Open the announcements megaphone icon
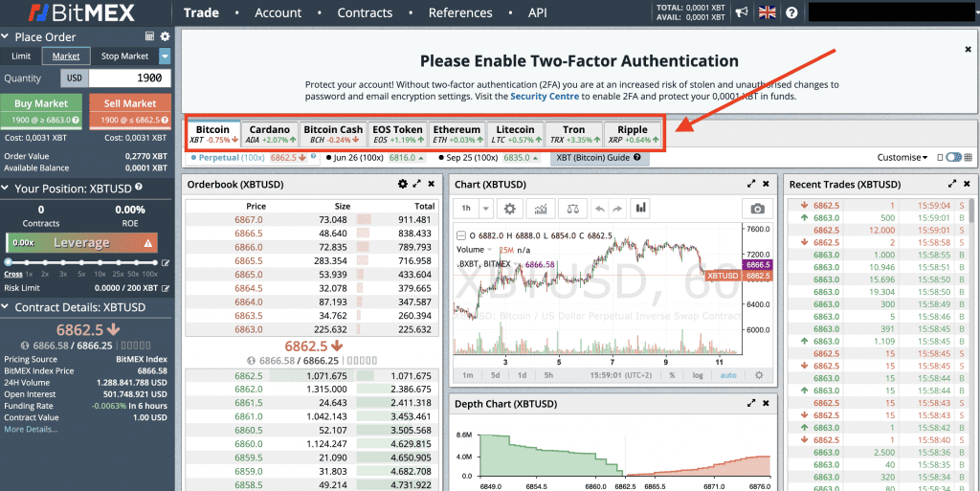The height and width of the screenshot is (491, 980). pyautogui.click(x=741, y=12)
